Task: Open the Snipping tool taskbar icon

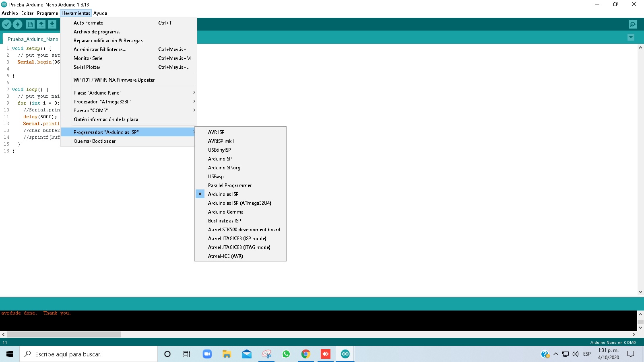Action: 266,354
